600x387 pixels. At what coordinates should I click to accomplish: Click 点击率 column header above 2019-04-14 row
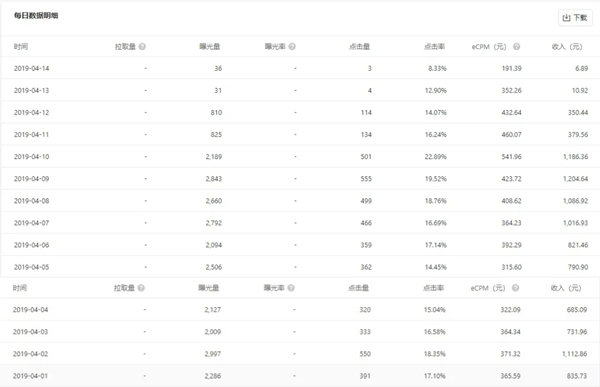coord(434,47)
